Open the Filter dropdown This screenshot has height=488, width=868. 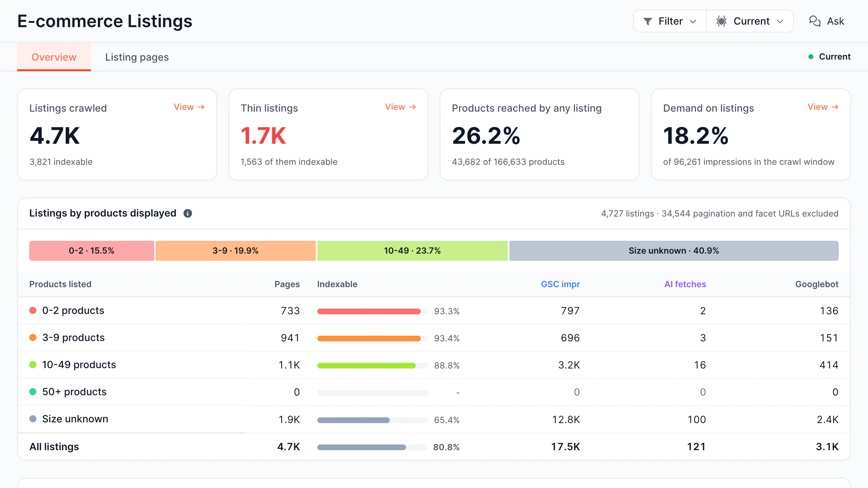click(670, 21)
